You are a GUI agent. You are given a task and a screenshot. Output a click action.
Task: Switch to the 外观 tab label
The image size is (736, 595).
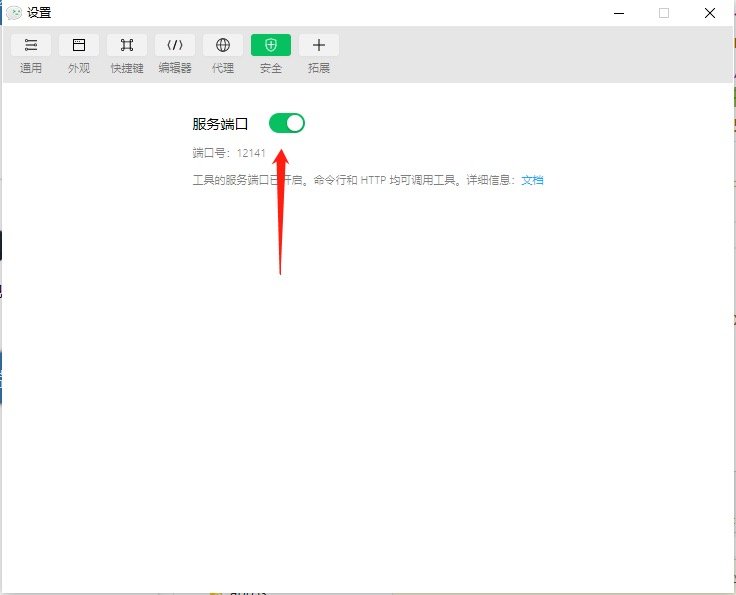[79, 68]
